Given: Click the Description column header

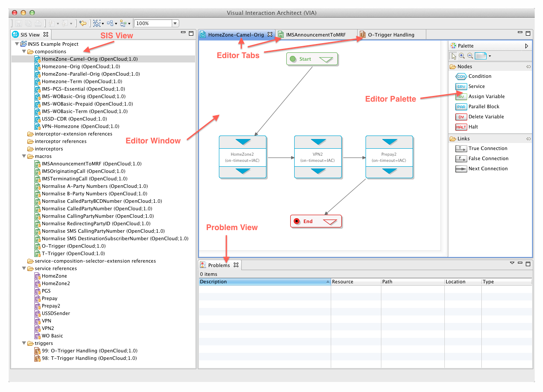Looking at the screenshot, I should [x=264, y=282].
